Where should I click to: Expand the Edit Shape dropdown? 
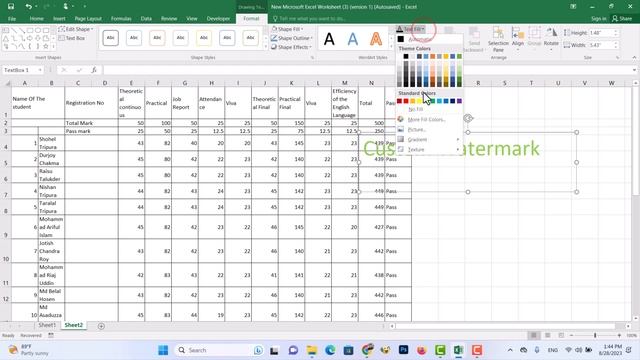76,29
